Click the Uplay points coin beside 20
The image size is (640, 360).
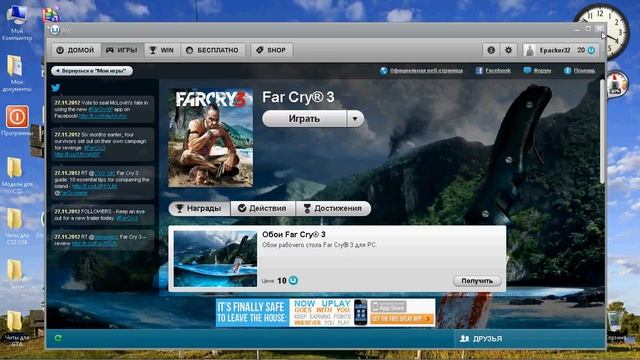pyautogui.click(x=591, y=50)
